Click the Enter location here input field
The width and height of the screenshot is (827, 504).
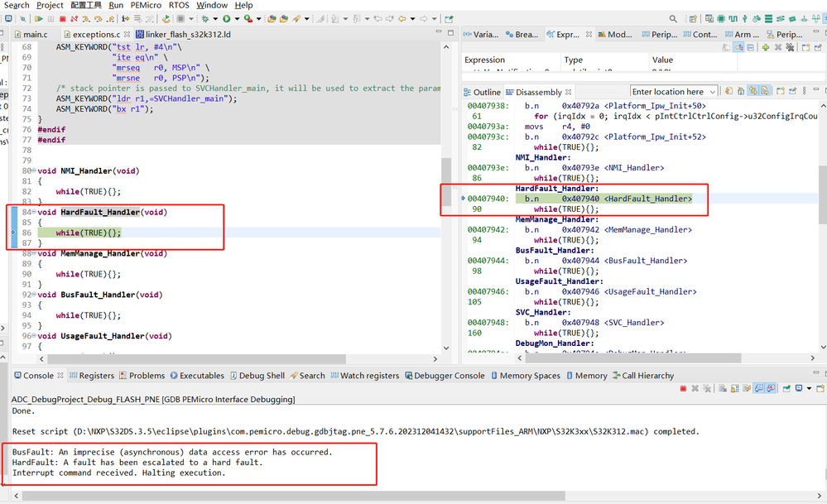pos(666,91)
